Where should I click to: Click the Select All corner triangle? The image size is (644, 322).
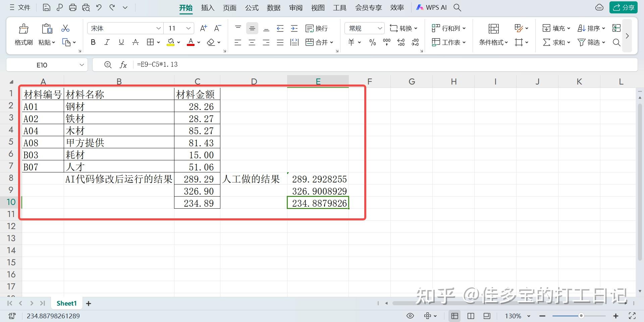point(11,82)
